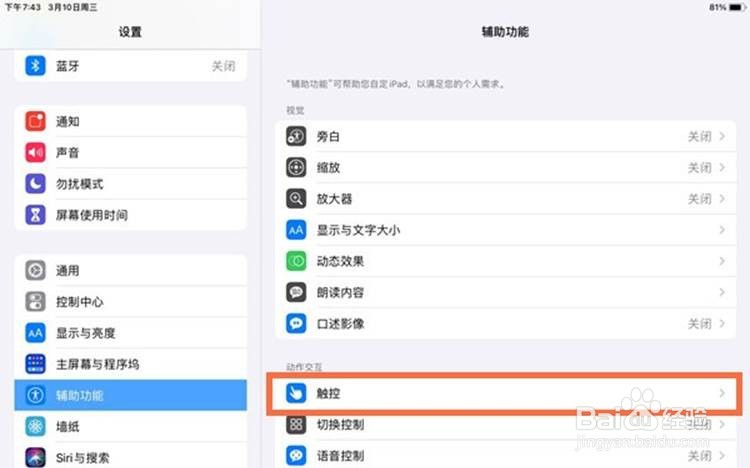Image resolution: width=750 pixels, height=468 pixels.
Task: Tap the Touch (触控) hand icon
Action: [296, 393]
